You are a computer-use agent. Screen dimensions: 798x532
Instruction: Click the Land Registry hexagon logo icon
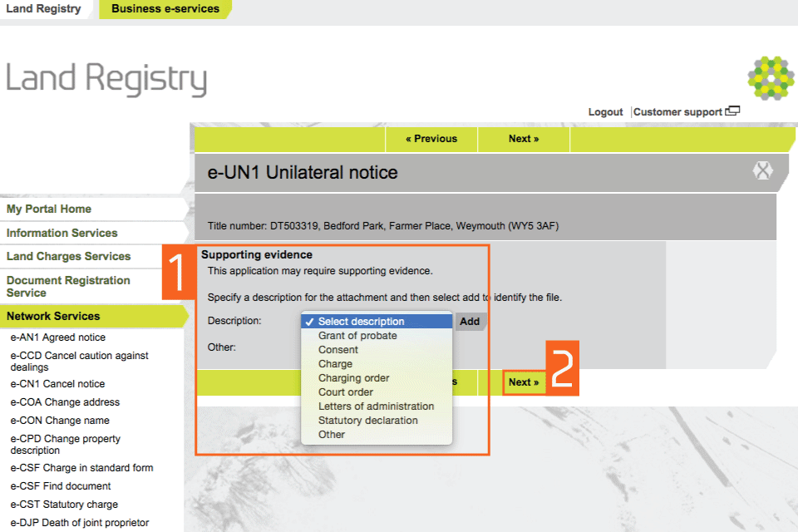[x=771, y=78]
